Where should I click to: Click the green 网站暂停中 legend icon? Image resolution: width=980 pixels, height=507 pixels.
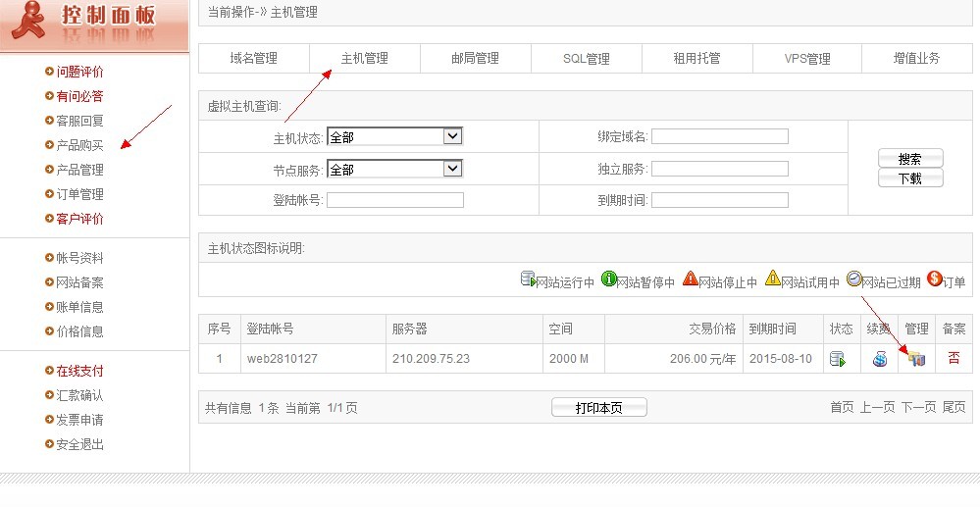(609, 279)
